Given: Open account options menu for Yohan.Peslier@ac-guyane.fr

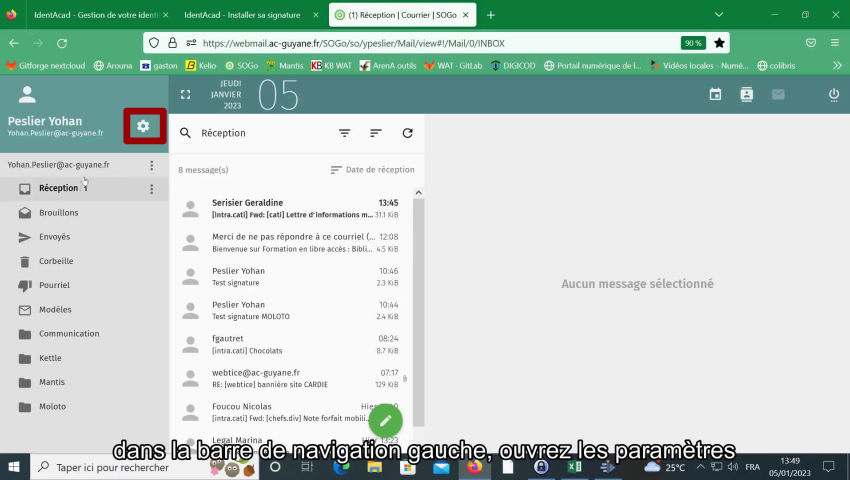Looking at the screenshot, I should tap(152, 165).
